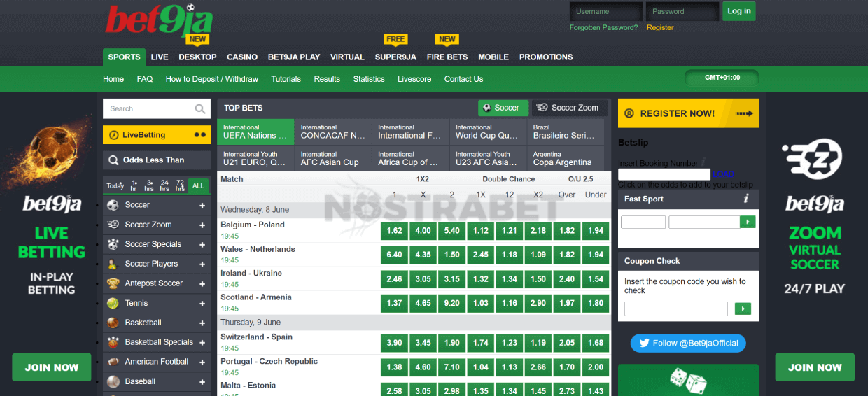This screenshot has width=868, height=396.
Task: Click the Tennis ball icon
Action: (x=113, y=303)
